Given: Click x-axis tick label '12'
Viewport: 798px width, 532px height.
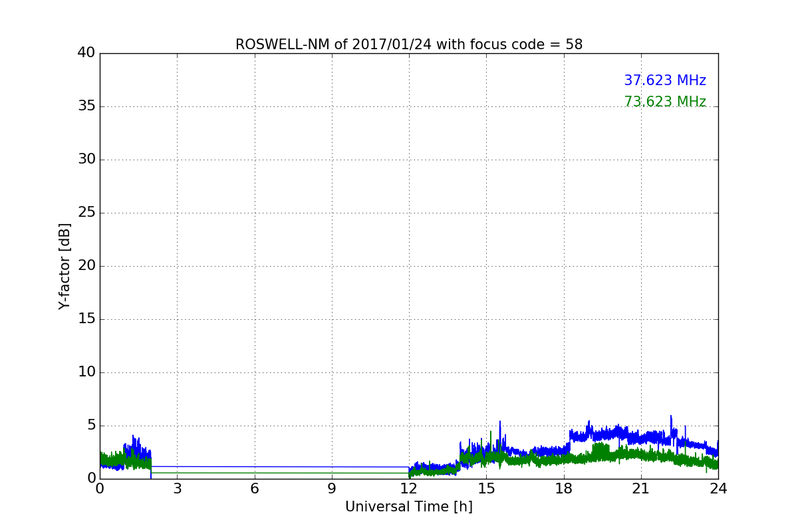Looking at the screenshot, I should click(x=409, y=488).
